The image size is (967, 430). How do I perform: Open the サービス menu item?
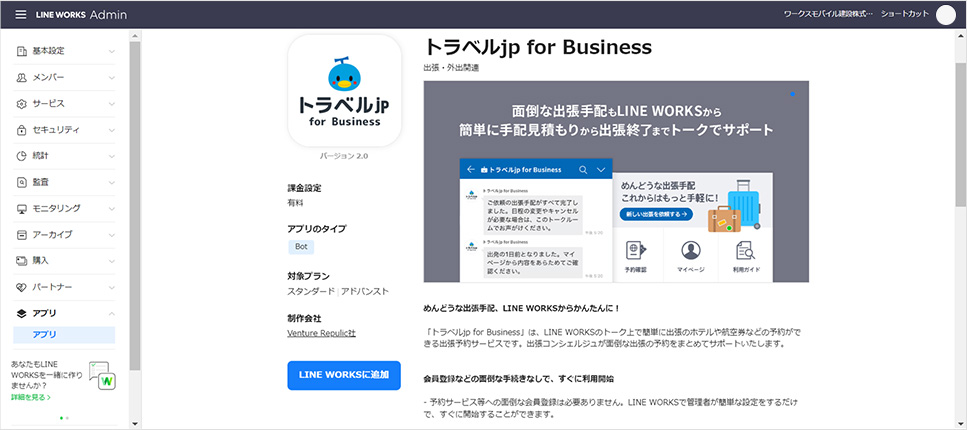point(64,104)
